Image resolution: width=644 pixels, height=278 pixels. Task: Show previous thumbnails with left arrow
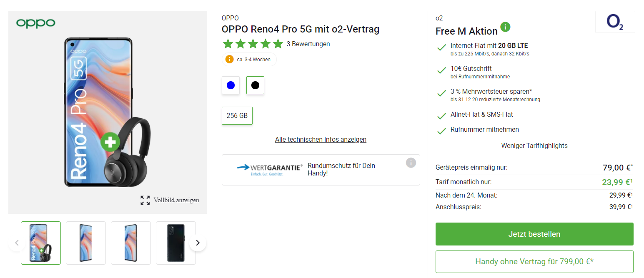[x=17, y=243]
